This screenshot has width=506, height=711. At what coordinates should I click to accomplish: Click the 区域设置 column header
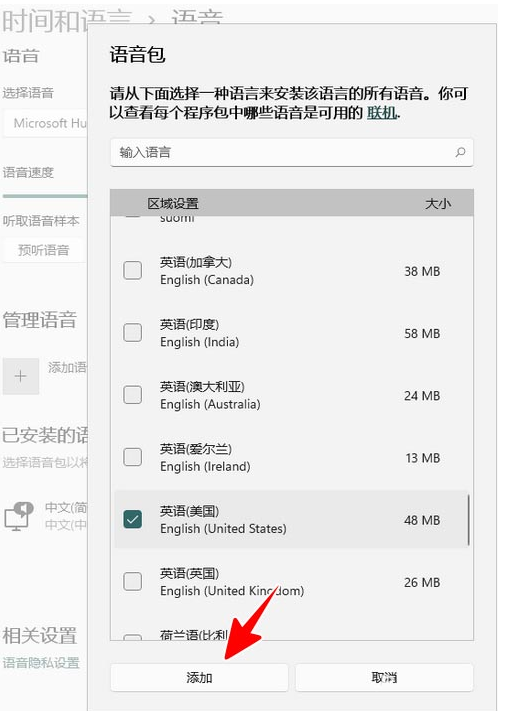click(x=173, y=203)
